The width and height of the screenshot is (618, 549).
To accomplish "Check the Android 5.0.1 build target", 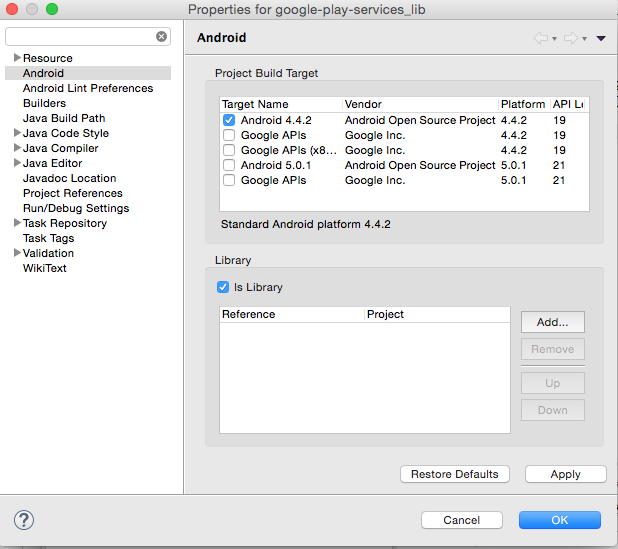I will pyautogui.click(x=229, y=165).
